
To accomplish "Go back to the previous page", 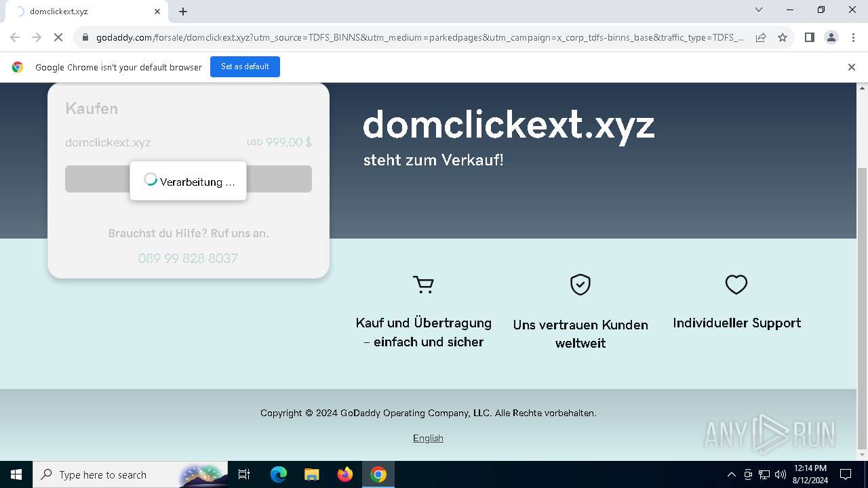I will click(x=15, y=38).
